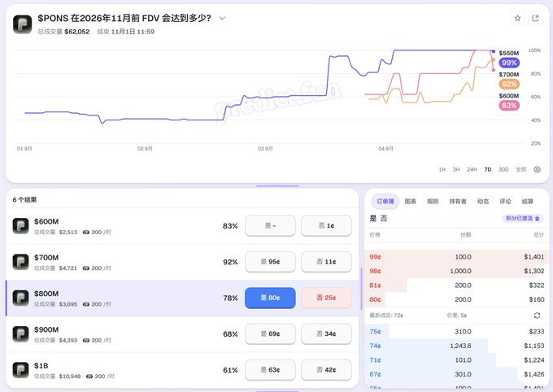Buy 是 80¢ on $800M

[x=270, y=298]
